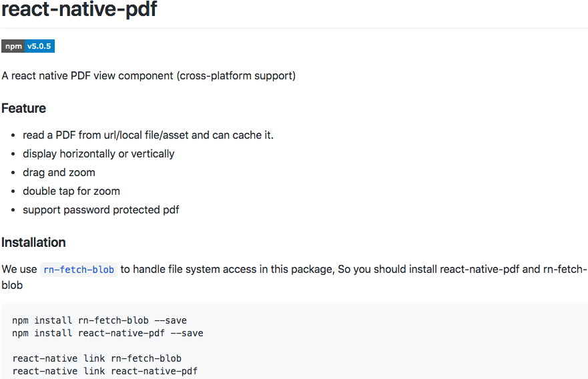This screenshot has width=588, height=379.
Task: Click the npm label on badge
Action: point(13,46)
